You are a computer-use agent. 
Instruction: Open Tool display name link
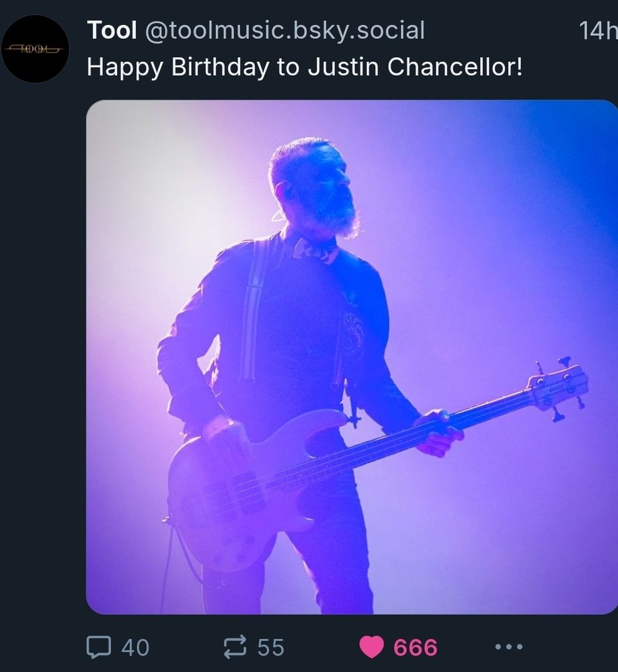click(x=112, y=30)
